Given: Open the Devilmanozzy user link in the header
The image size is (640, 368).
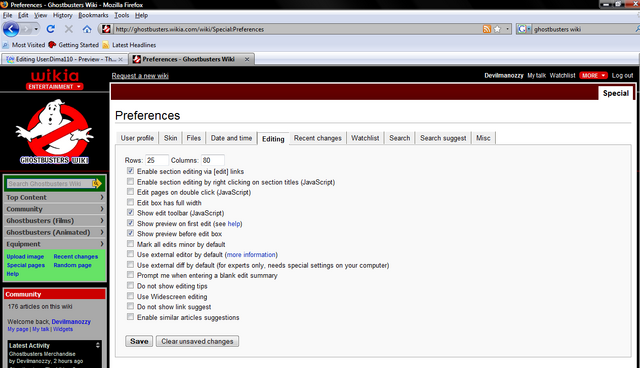Looking at the screenshot, I should click(504, 75).
